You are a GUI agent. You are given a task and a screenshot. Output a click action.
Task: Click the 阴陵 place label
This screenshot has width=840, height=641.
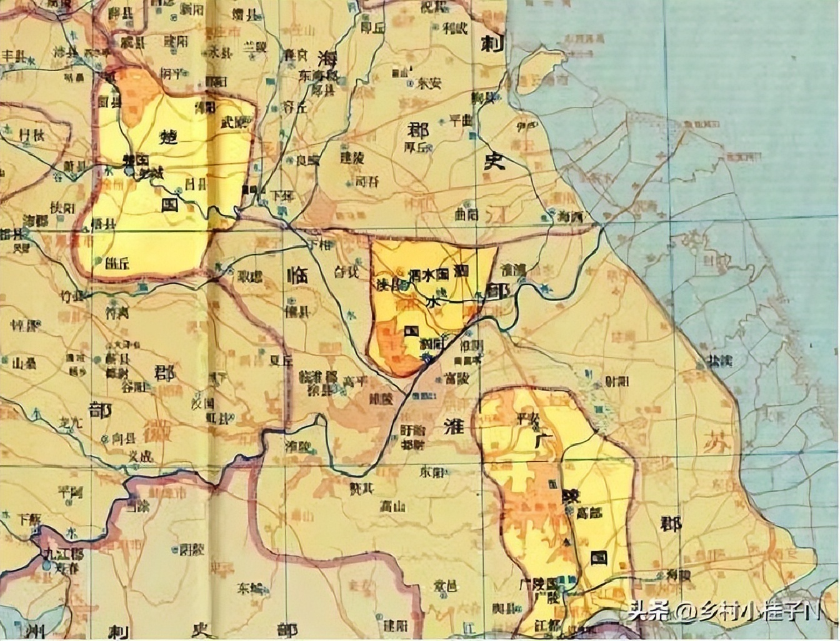click(191, 550)
